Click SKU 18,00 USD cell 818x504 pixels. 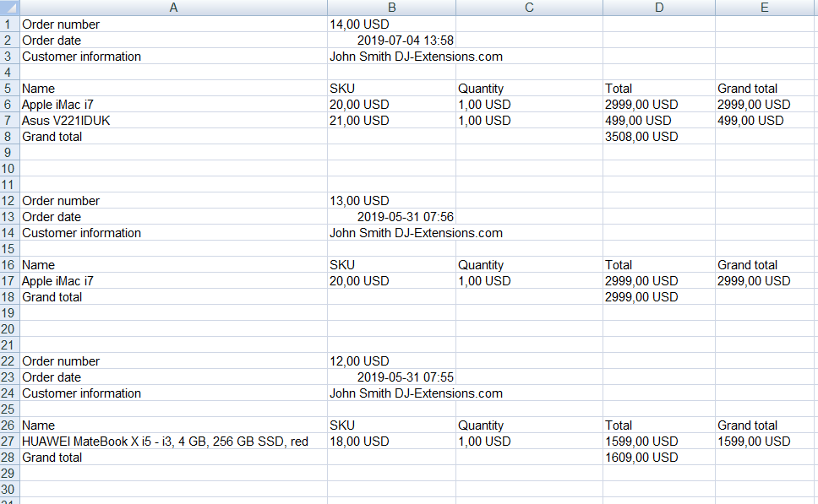coord(392,442)
